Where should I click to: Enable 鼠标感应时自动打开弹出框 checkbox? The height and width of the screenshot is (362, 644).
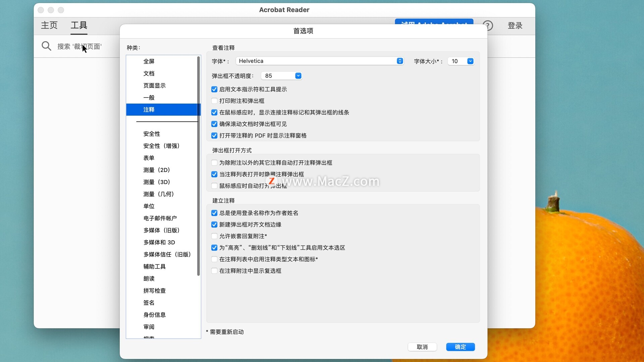(x=214, y=186)
